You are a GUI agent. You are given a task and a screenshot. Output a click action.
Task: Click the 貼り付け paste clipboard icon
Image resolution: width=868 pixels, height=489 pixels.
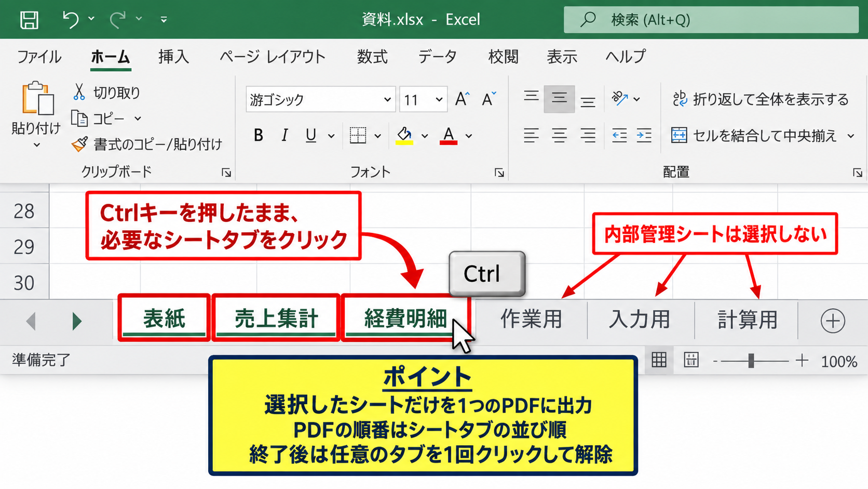37,98
